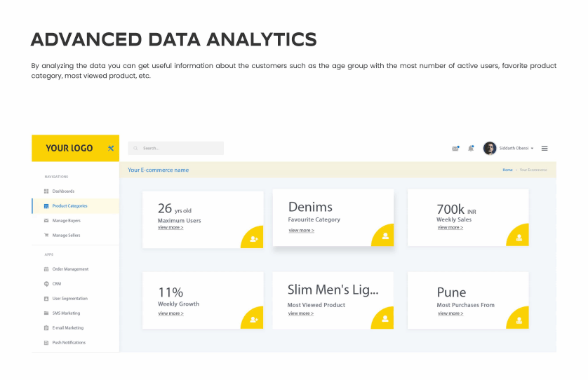
Task: Click the user icon on Most Viewed Product card
Action: coord(385,320)
